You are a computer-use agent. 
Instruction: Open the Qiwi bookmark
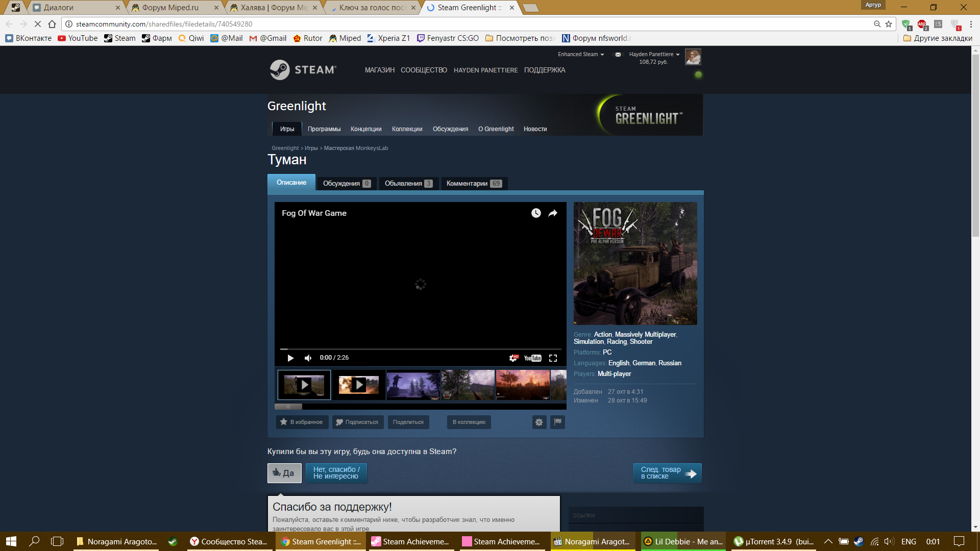pos(191,38)
